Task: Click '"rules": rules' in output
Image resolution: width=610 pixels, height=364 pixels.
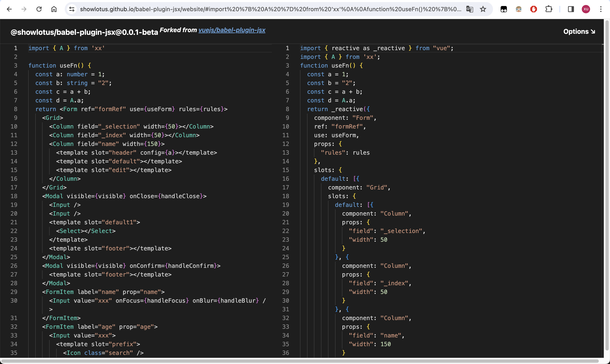Action: [345, 153]
